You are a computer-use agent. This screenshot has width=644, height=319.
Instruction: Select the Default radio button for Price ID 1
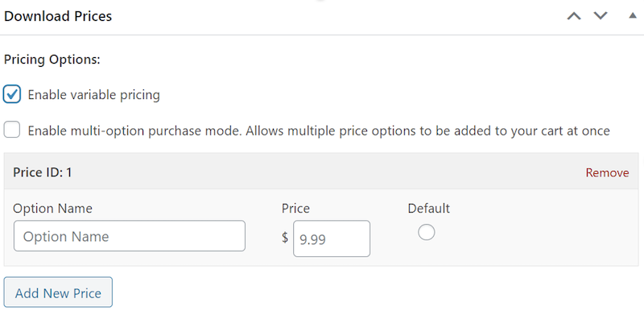point(427,232)
